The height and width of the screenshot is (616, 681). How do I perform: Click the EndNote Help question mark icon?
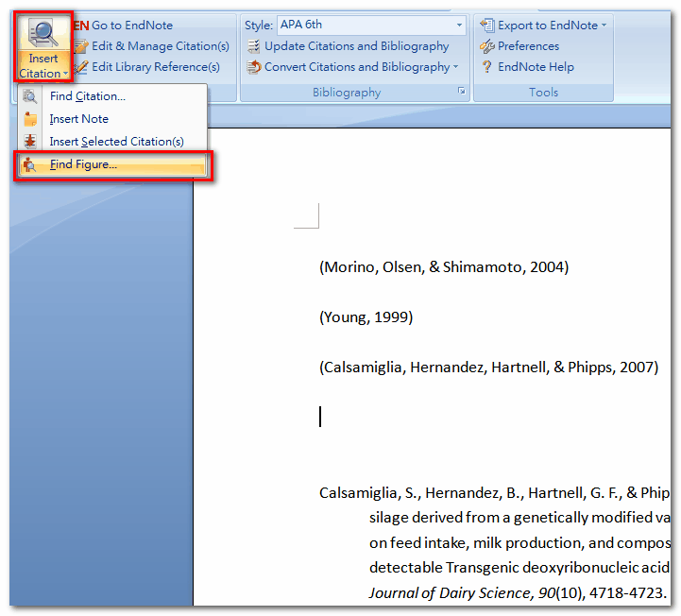point(486,67)
